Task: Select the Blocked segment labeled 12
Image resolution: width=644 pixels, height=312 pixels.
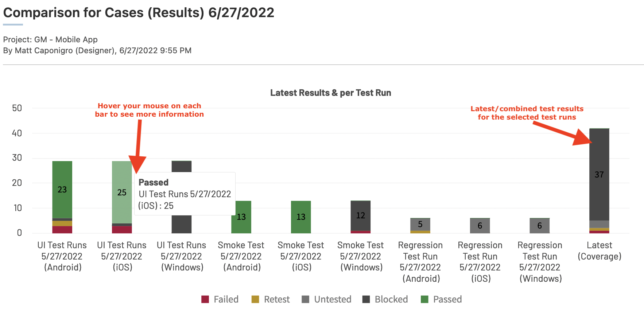Action: point(361,215)
